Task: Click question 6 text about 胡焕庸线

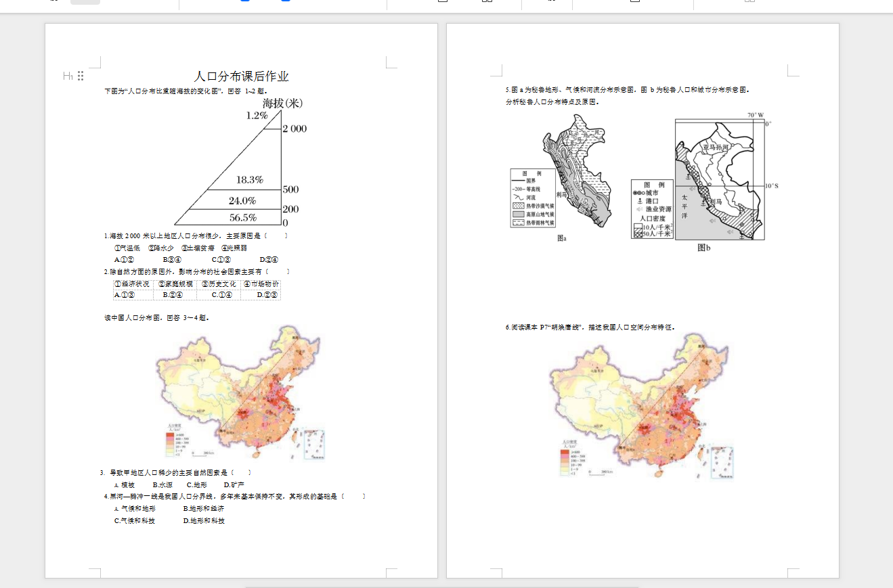Action: coord(590,327)
